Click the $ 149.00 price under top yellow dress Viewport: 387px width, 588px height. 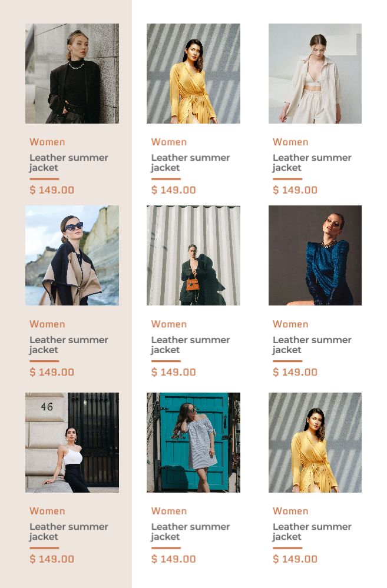pos(173,190)
